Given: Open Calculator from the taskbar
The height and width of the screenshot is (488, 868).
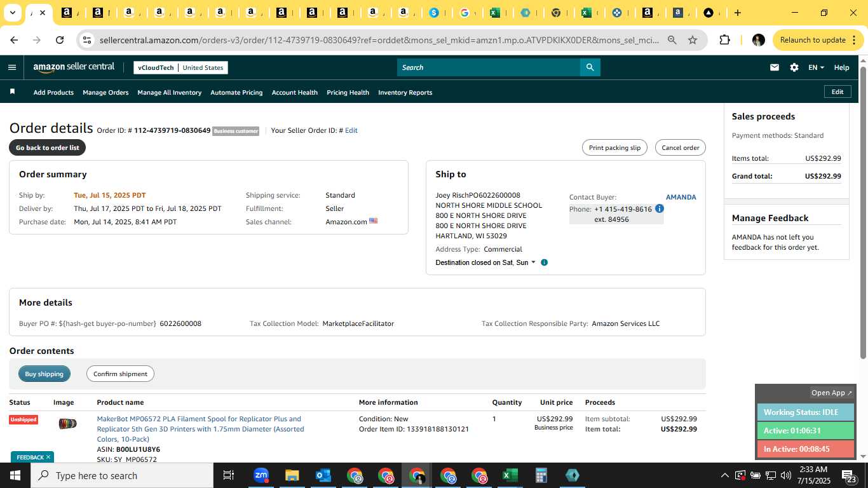Looking at the screenshot, I should point(541,475).
